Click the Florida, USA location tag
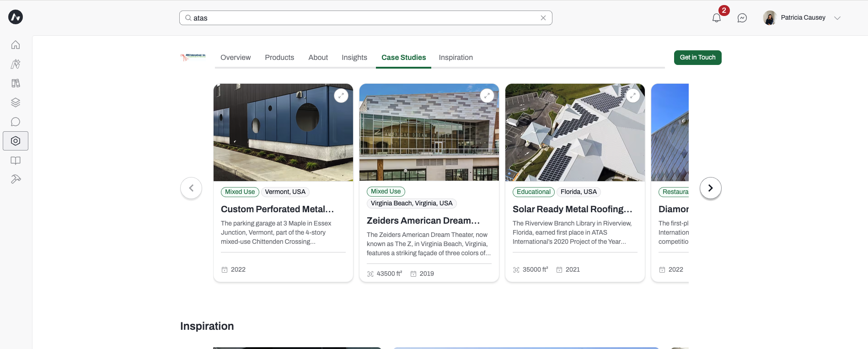The height and width of the screenshot is (349, 868). point(579,192)
